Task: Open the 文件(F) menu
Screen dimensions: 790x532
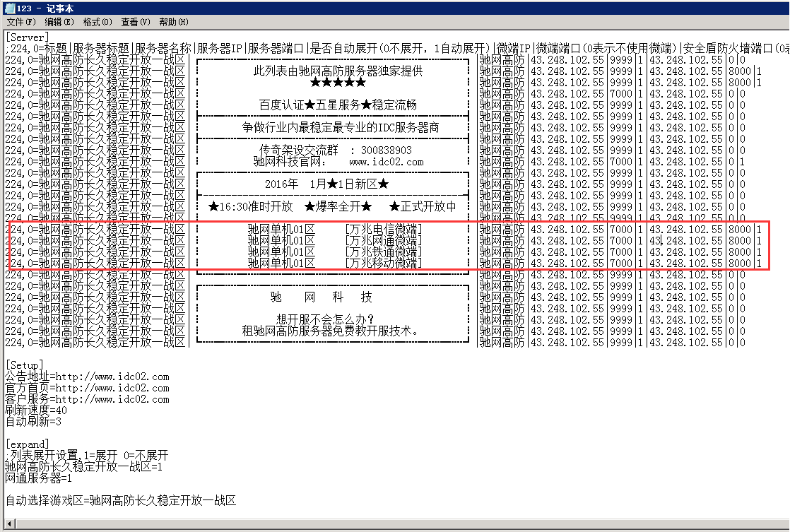Action: click(x=21, y=22)
